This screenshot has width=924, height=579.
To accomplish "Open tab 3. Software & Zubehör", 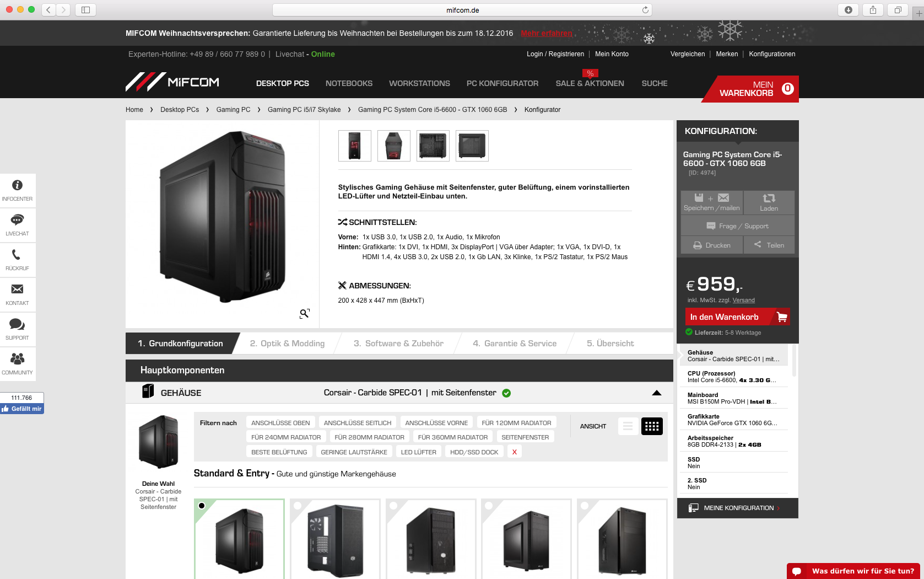I will [398, 344].
